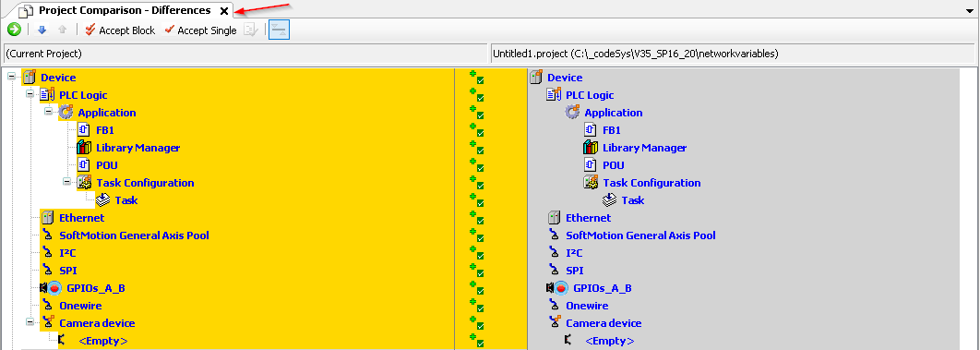
Task: Click the Accept Single button
Action: 200,30
